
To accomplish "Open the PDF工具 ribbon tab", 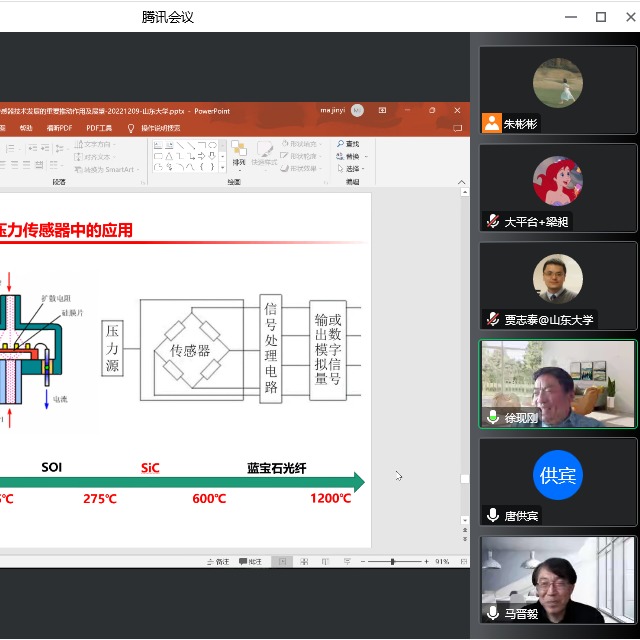I will pyautogui.click(x=99, y=128).
